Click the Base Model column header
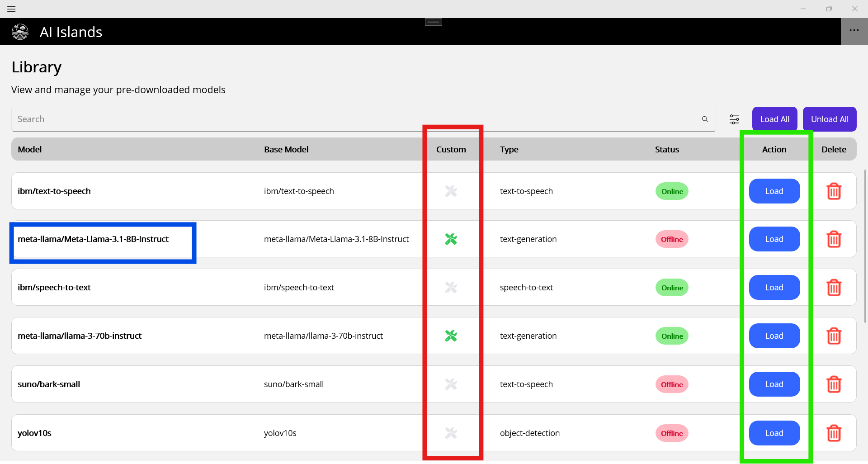The image size is (868, 464). [x=286, y=150]
